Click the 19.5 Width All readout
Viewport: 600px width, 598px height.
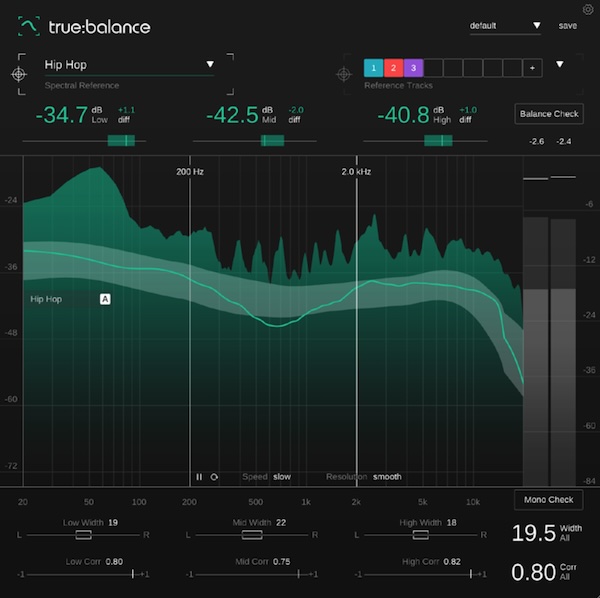(533, 533)
